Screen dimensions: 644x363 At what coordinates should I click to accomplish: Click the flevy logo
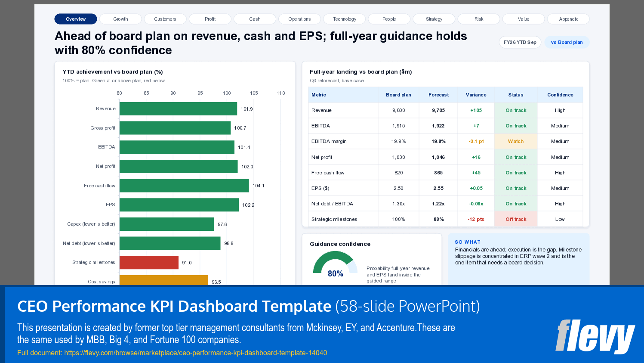click(595, 336)
